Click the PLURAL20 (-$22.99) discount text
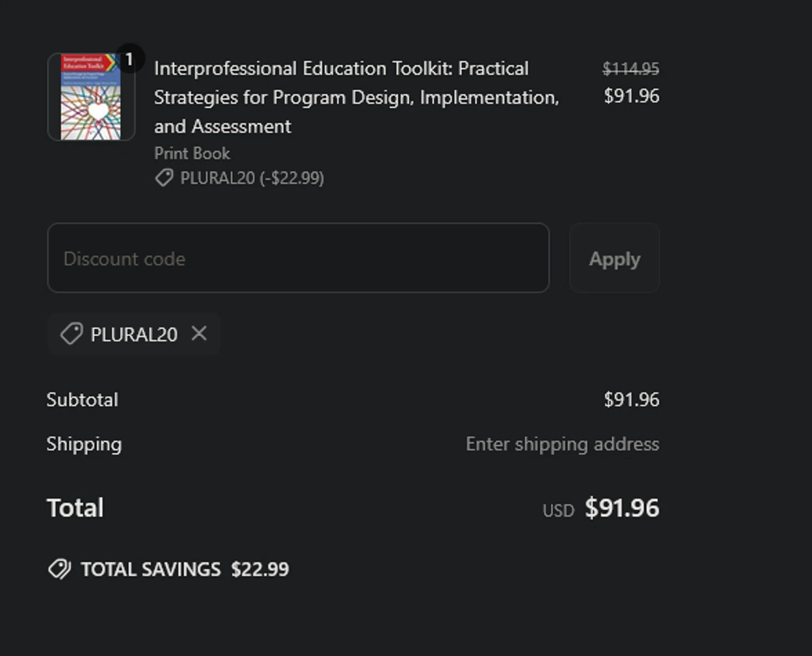Viewport: 812px width, 656px height. [252, 178]
